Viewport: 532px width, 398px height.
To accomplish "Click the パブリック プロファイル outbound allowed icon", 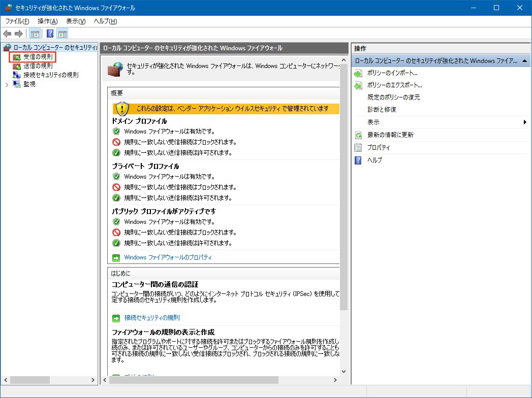I will click(116, 243).
